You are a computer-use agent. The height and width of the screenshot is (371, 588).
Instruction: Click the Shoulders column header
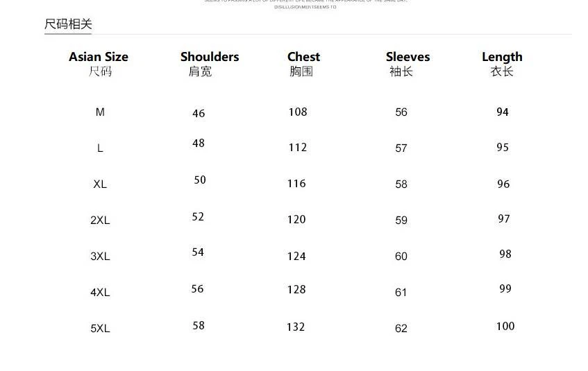click(210, 57)
